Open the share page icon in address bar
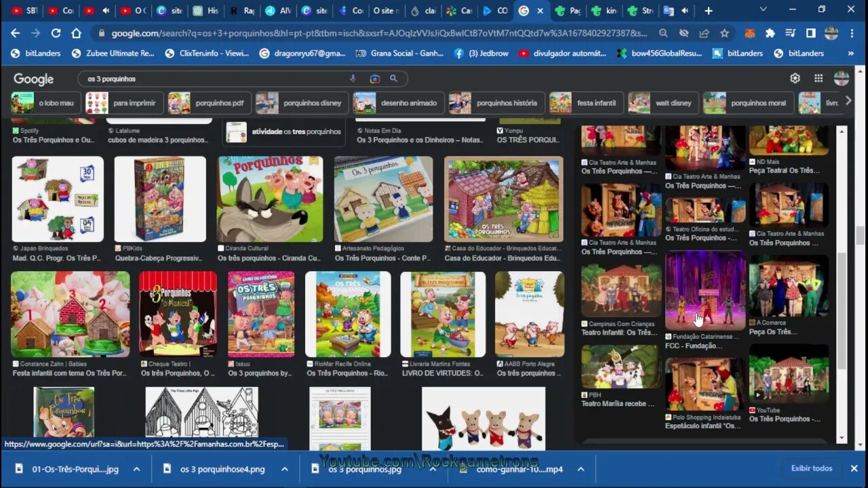This screenshot has width=868, height=488. (705, 33)
